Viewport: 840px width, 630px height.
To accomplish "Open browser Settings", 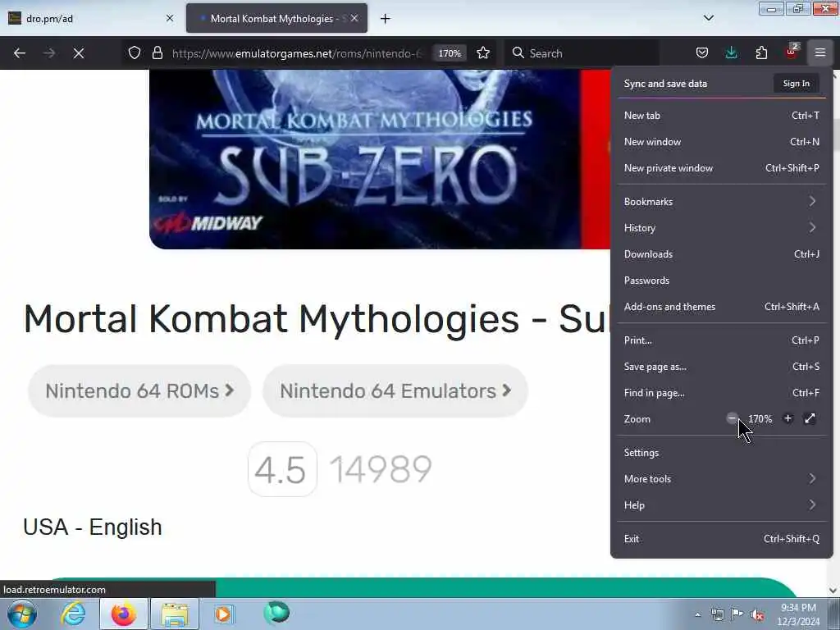I will 722,453.
